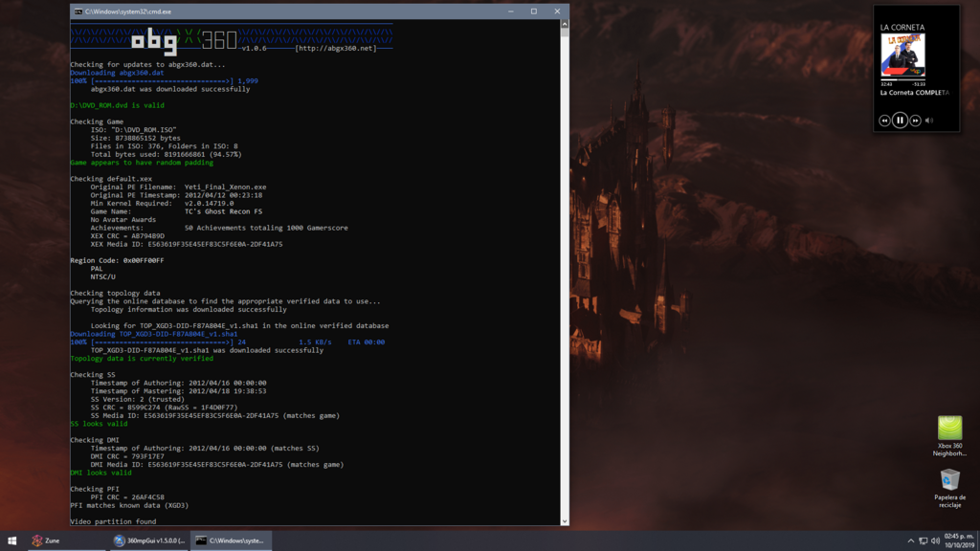The width and height of the screenshot is (980, 551).
Task: Click the LA CORNETA artist heading
Action: (x=902, y=28)
